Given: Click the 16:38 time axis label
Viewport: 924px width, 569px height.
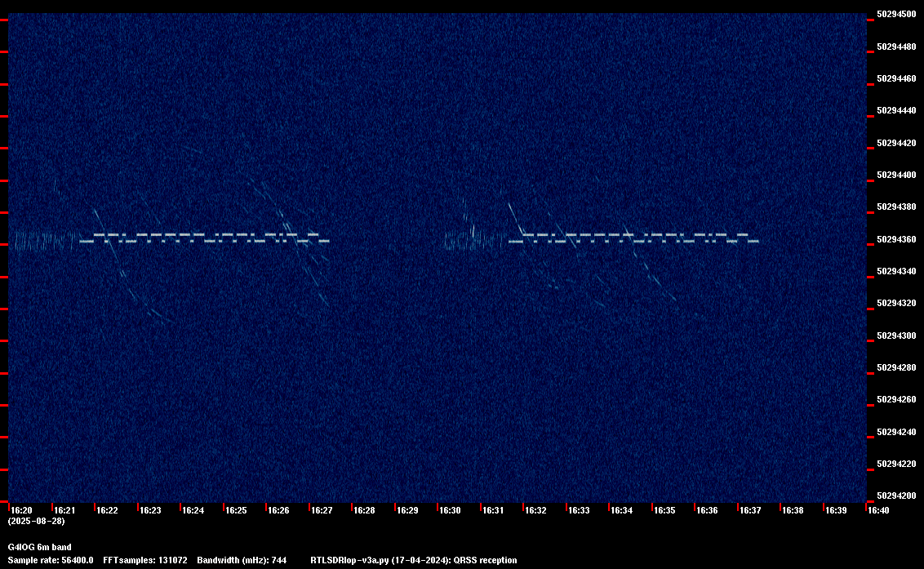Looking at the screenshot, I should 793,510.
